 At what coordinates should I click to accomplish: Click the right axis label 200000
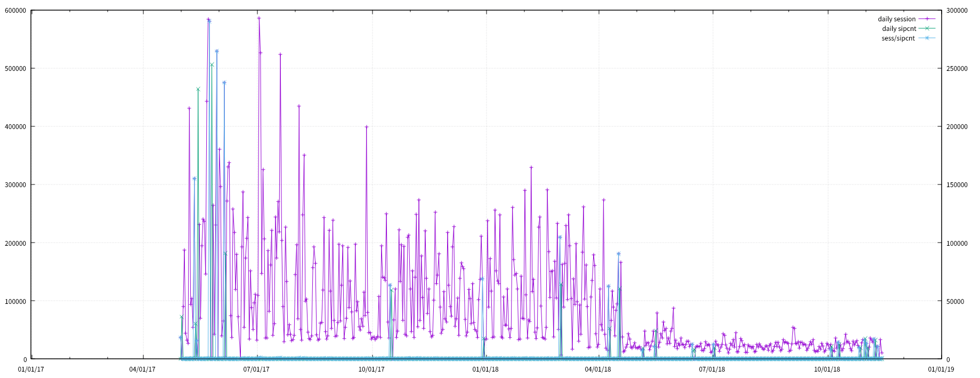tap(957, 127)
